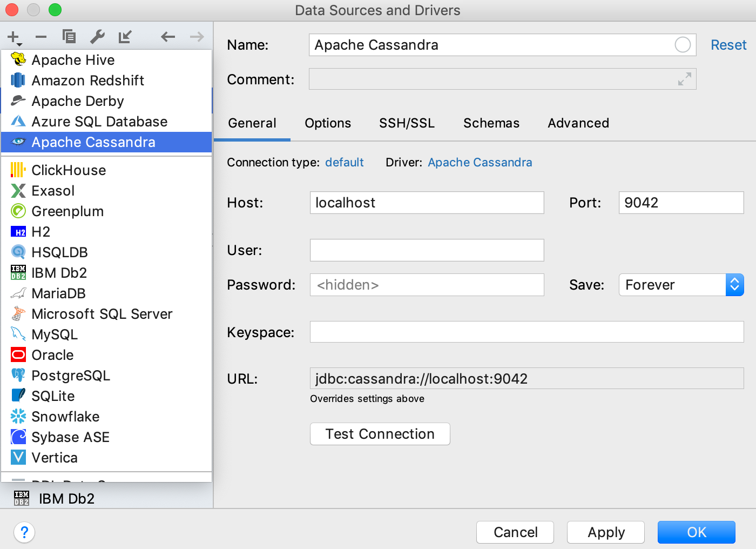Pick Snowflake from the list

coord(106,417)
